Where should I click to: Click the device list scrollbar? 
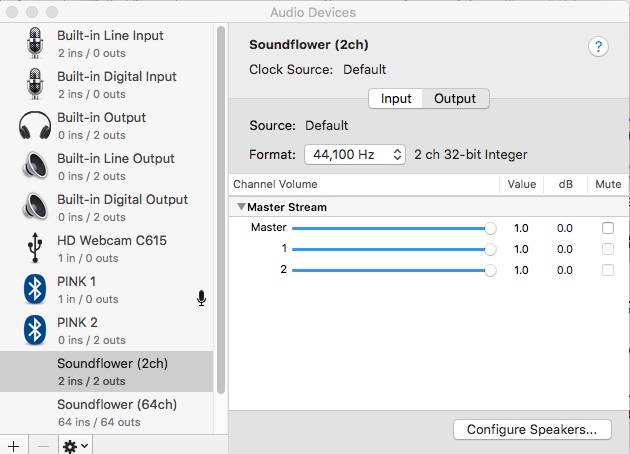click(221, 210)
